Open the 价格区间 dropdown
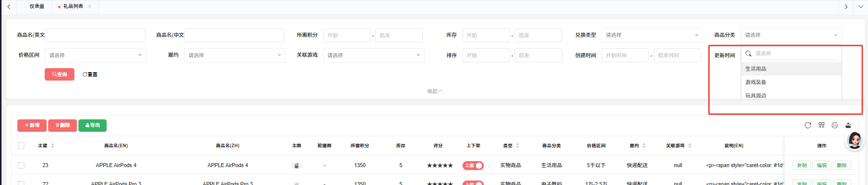This screenshot has width=868, height=185. click(x=95, y=55)
